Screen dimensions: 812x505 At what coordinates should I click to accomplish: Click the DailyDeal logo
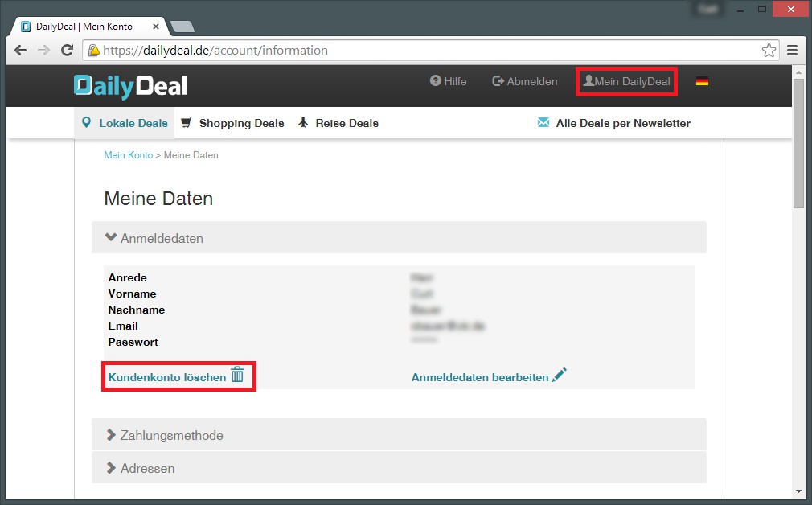[130, 85]
